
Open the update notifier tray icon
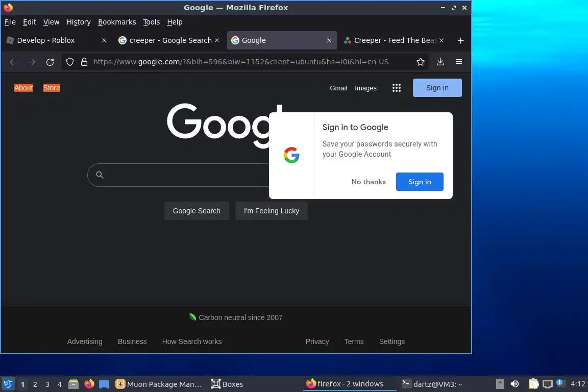[560, 383]
